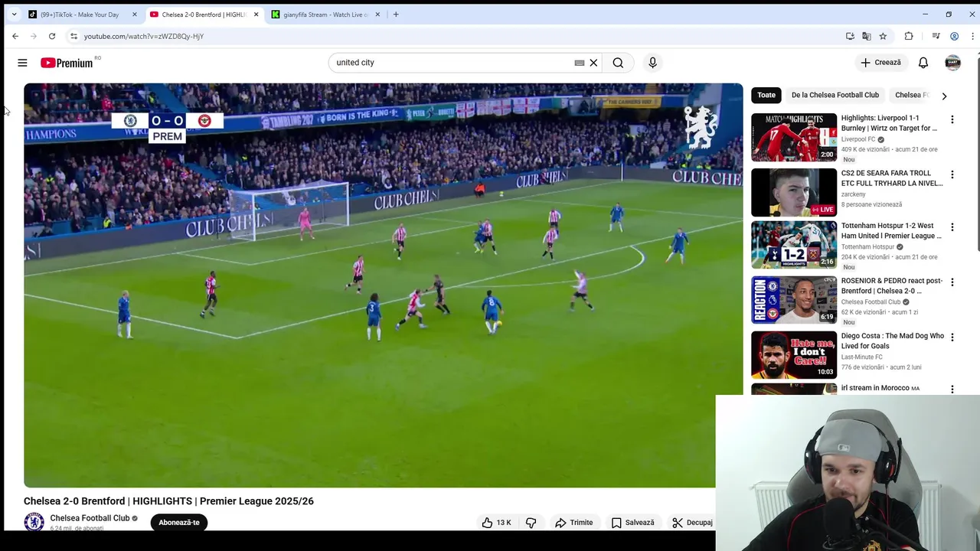Open Liverpool FC channel link

[x=858, y=139]
